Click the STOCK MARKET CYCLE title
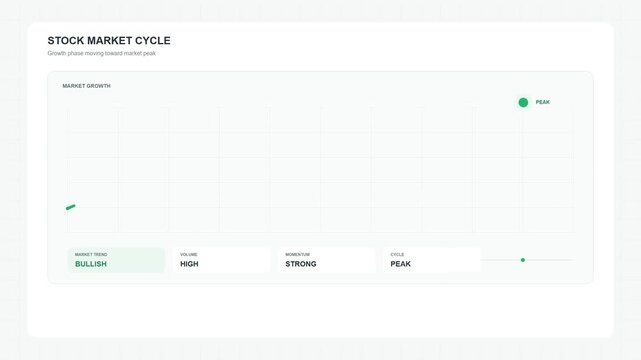The width and height of the screenshot is (641, 360). click(x=109, y=40)
